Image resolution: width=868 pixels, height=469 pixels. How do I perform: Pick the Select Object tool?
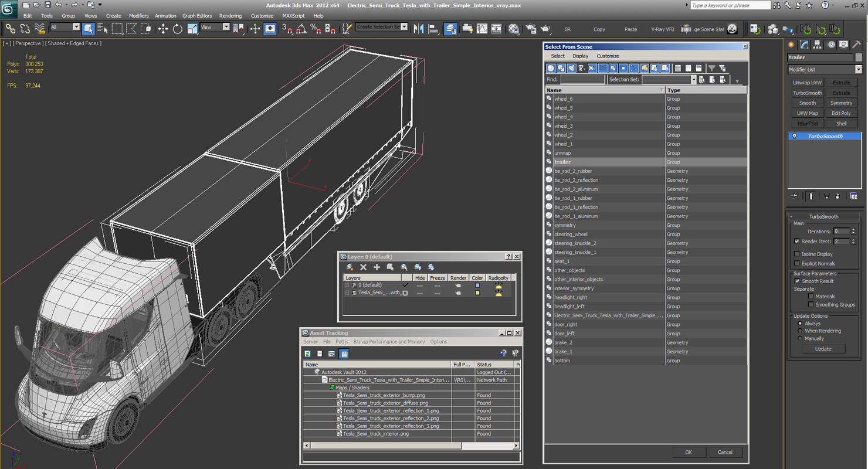coord(89,29)
